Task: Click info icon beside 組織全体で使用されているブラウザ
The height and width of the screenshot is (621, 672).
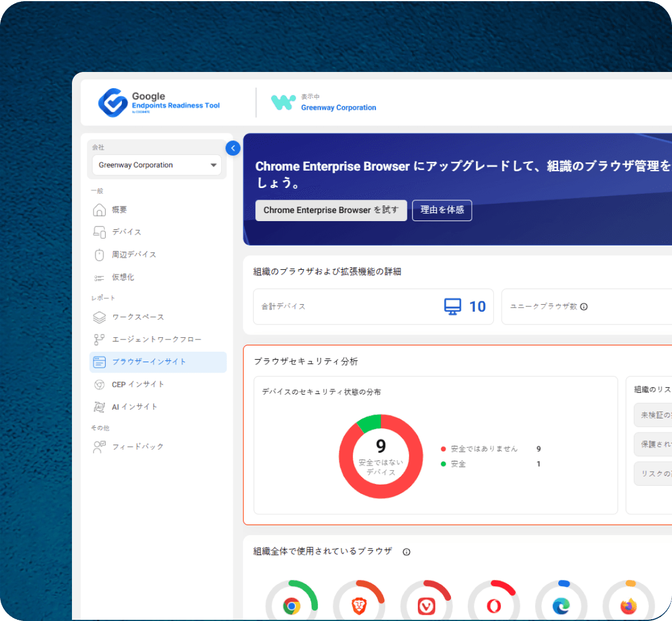Action: tap(406, 552)
